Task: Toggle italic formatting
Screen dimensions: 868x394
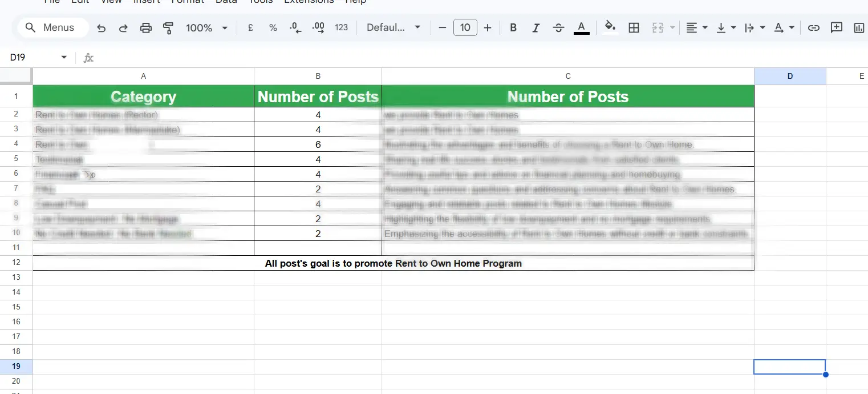Action: click(x=536, y=27)
